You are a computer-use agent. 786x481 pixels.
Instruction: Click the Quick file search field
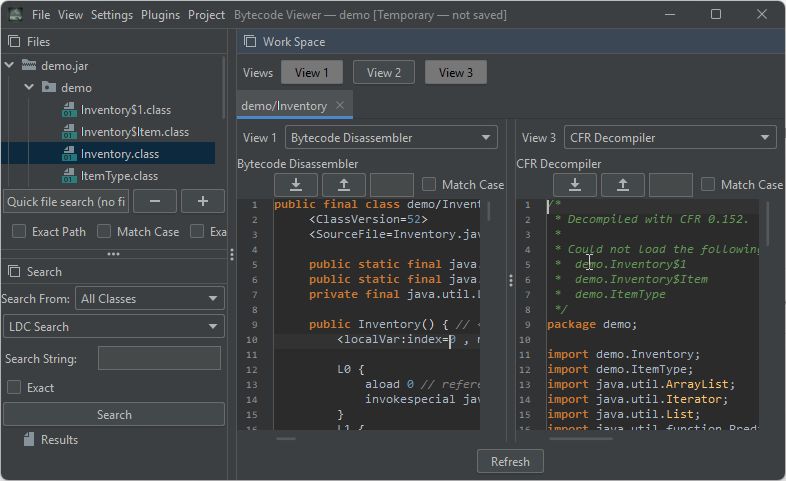tap(66, 201)
